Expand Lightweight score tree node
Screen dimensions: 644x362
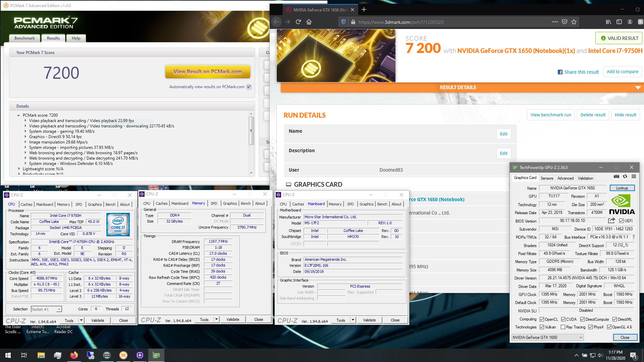tap(19, 169)
